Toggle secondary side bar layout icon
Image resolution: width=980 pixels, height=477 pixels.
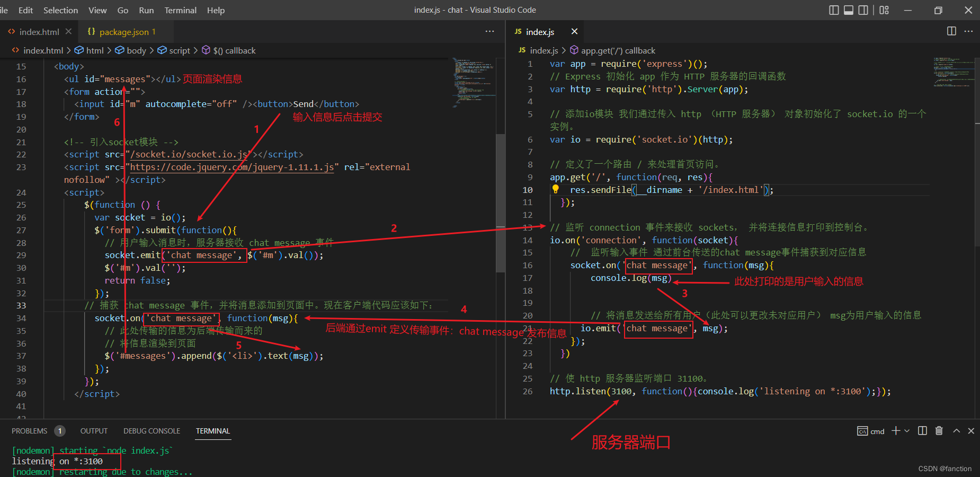[x=863, y=10]
